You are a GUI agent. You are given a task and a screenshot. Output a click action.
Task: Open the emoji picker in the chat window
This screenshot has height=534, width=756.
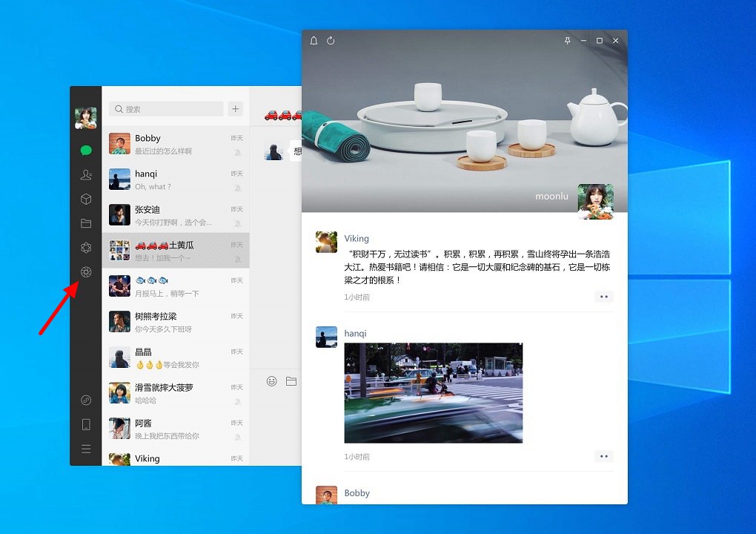[273, 380]
